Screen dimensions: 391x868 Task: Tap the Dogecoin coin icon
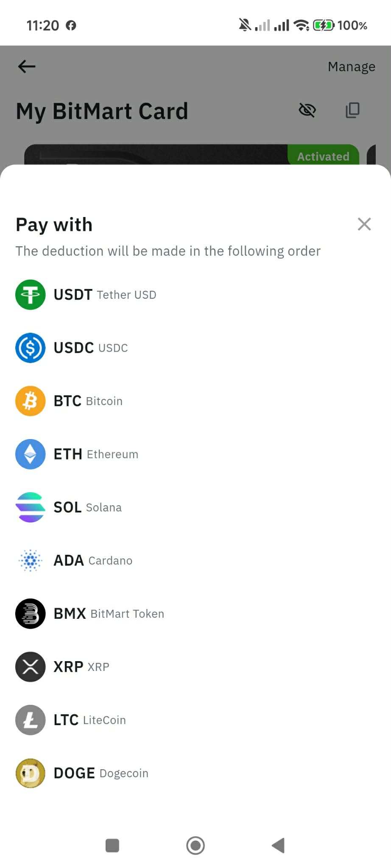click(x=31, y=773)
